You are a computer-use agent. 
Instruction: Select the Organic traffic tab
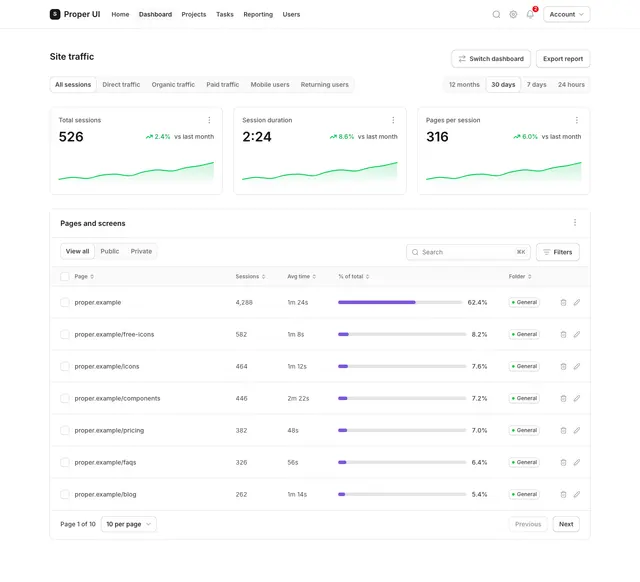[x=173, y=84]
